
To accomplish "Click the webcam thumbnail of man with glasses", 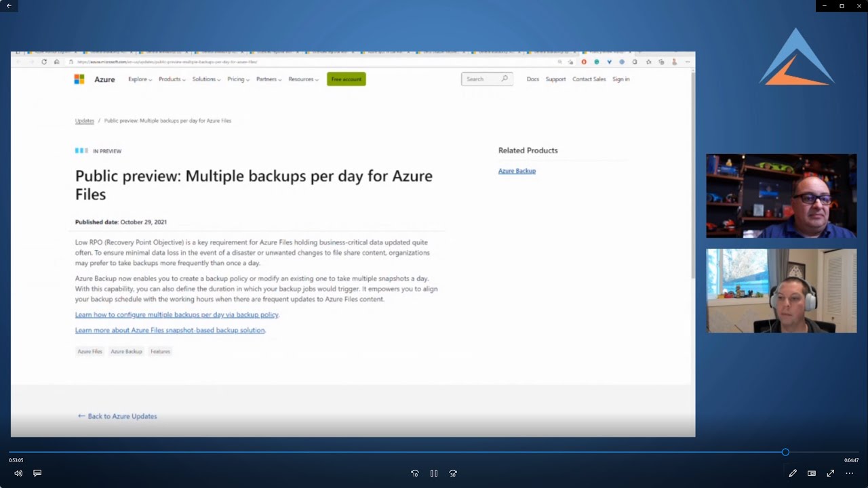I will pos(781,196).
